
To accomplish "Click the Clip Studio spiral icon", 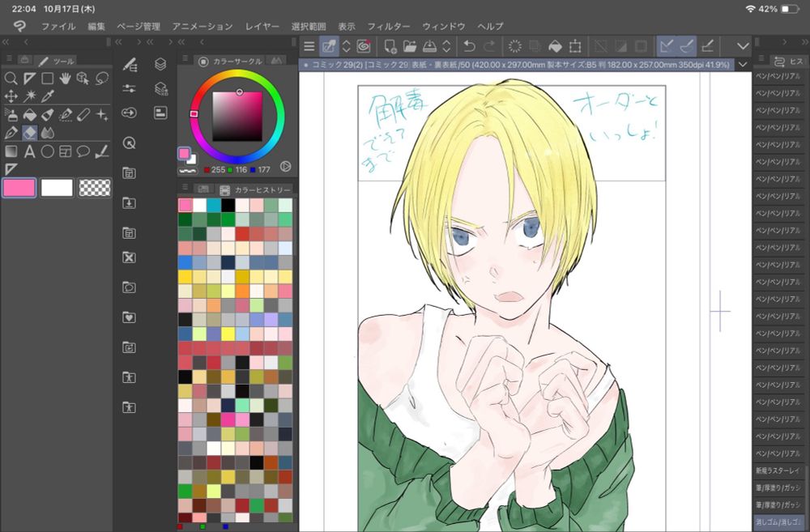I will pos(364,46).
